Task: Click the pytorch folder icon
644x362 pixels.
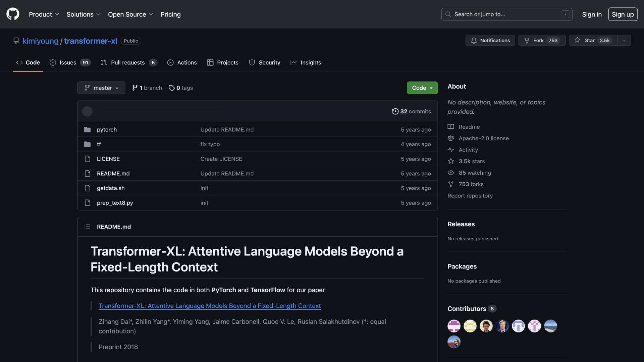Action: (87, 130)
